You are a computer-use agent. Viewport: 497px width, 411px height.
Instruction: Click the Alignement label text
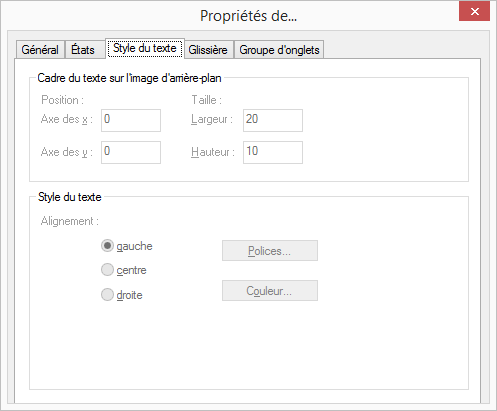[x=70, y=221]
